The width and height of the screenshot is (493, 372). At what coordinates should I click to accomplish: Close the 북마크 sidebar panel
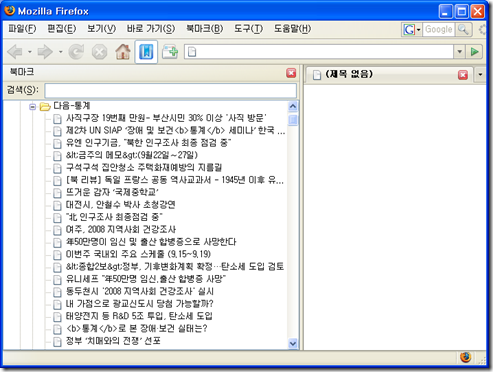(x=291, y=73)
